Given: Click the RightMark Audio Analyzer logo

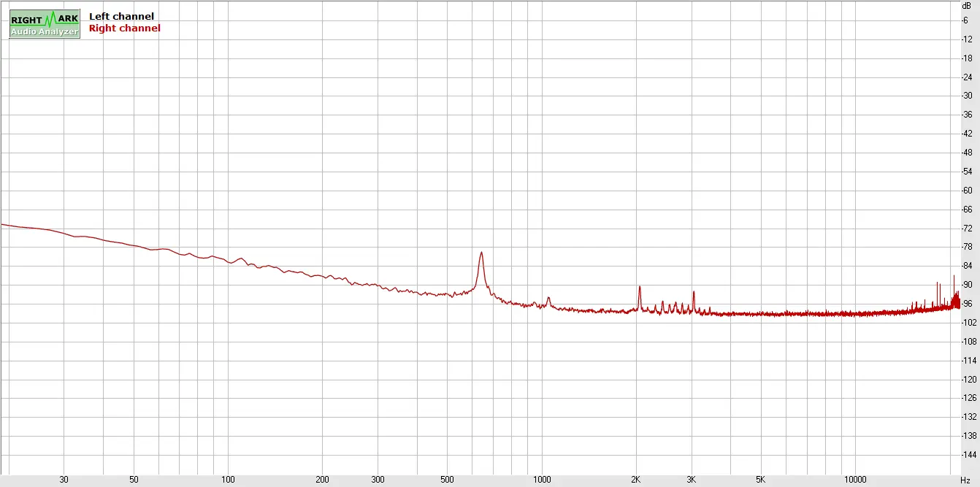Looking at the screenshot, I should click(x=45, y=23).
